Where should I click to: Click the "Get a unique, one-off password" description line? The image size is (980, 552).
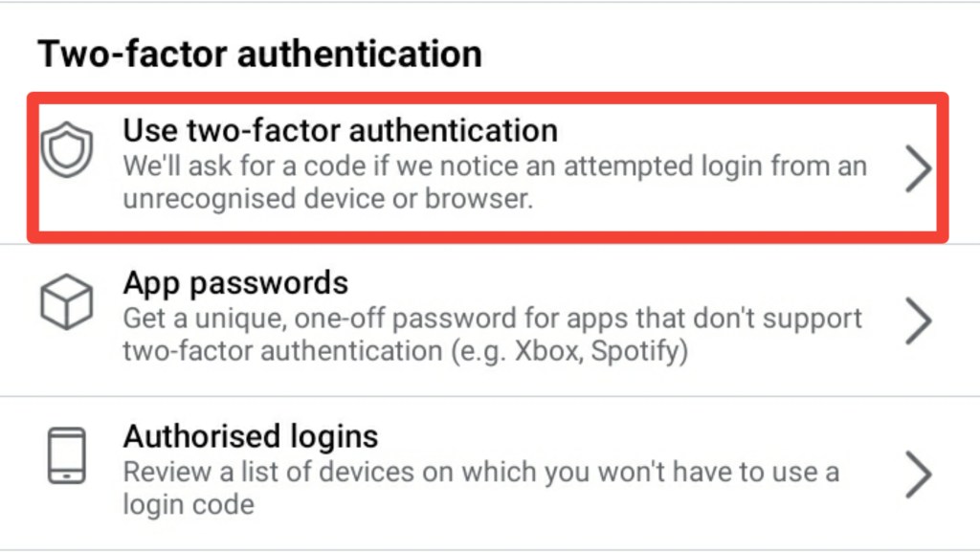(x=492, y=318)
